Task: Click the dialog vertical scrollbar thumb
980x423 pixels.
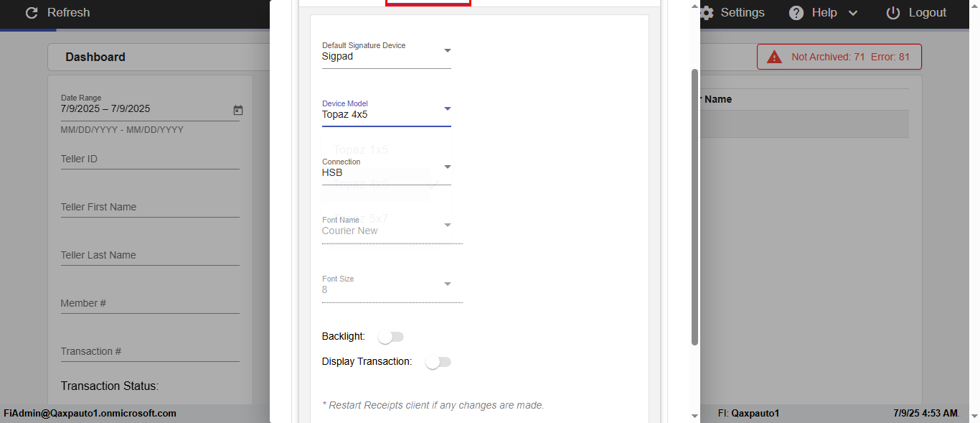Action: click(x=694, y=207)
